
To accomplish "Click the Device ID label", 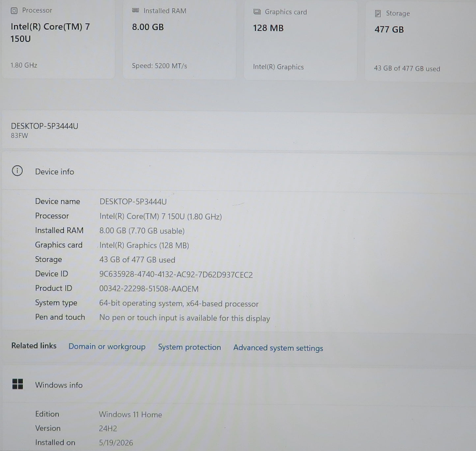I will point(52,274).
